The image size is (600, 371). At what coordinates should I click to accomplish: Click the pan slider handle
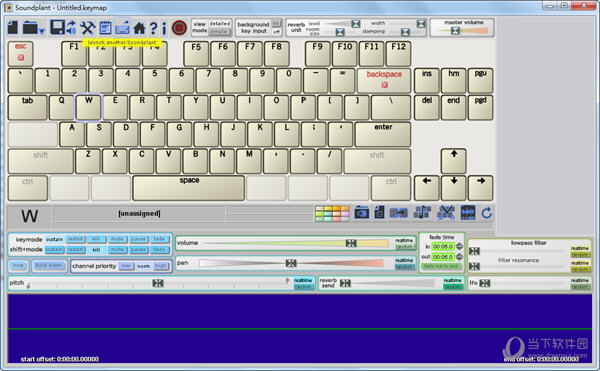click(291, 263)
